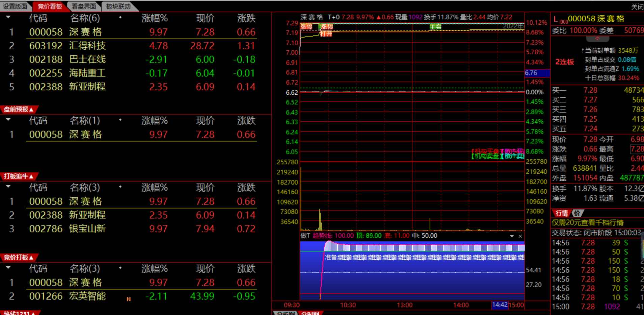This screenshot has width=644, height=315.
Task: Switch to the 看盘界面 tab
Action: point(83,6)
